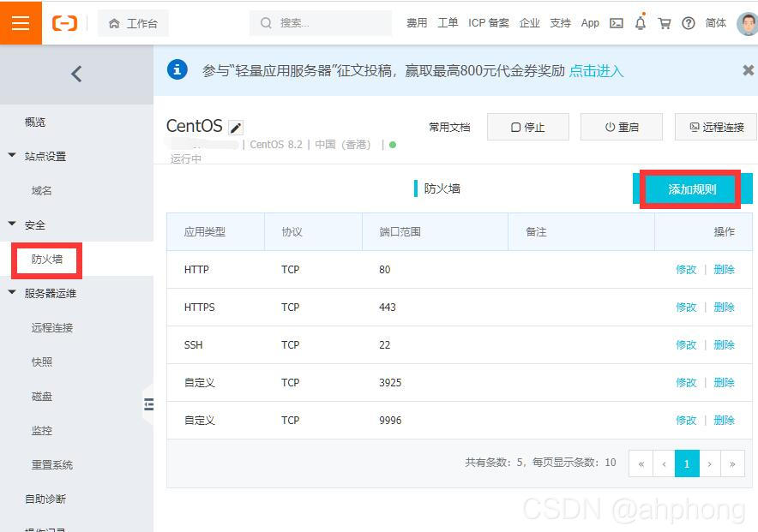The height and width of the screenshot is (532, 758).
Task: Delete the HTTPS port 443 rule
Action: click(724, 307)
